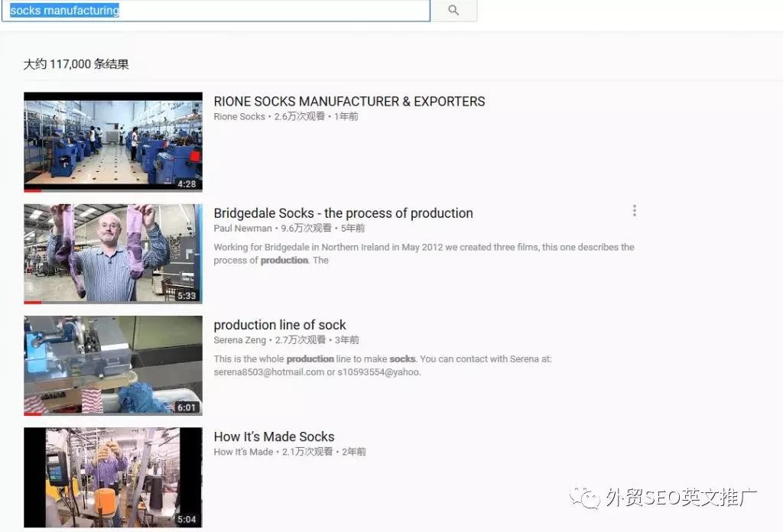The height and width of the screenshot is (532, 783).
Task: Visit the Rione Socks channel
Action: (x=239, y=117)
